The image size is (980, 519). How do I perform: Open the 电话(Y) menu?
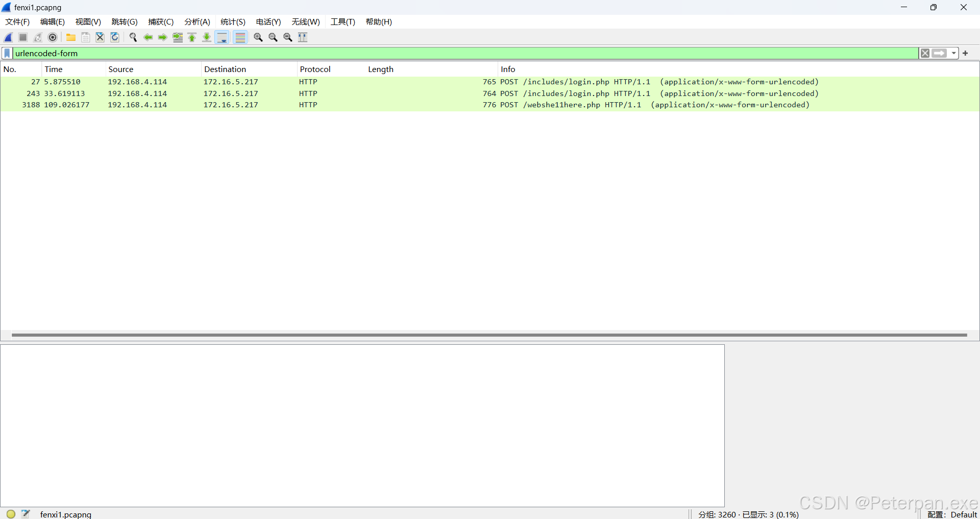[268, 22]
